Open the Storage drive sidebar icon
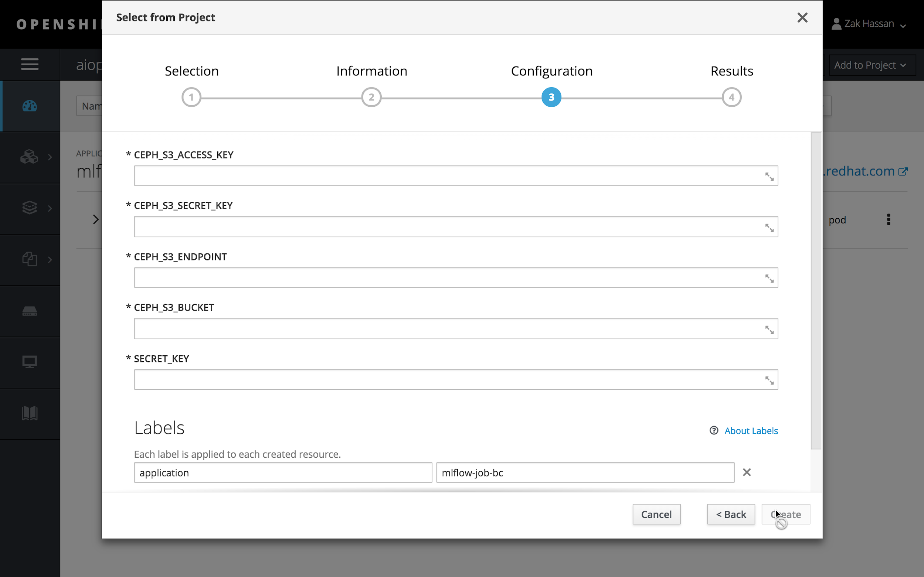Screen dimensions: 924x577 point(30,311)
